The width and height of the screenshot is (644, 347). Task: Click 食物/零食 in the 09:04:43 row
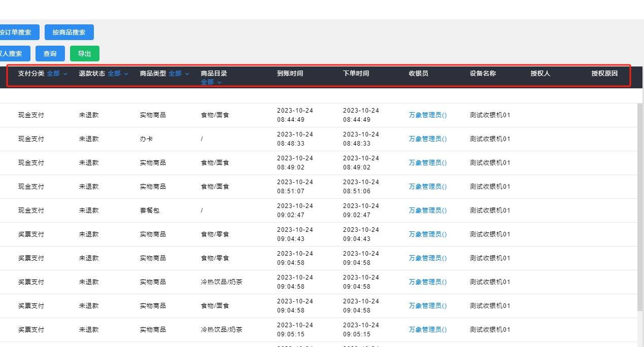pos(215,234)
